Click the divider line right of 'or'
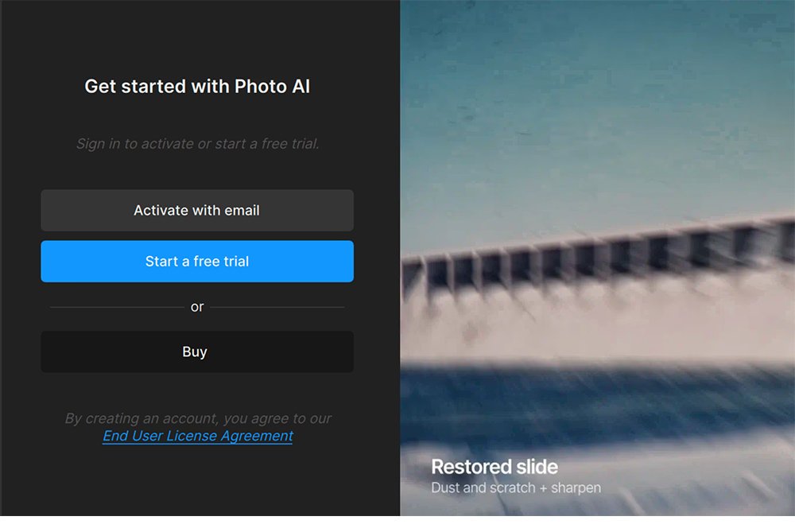 click(x=277, y=307)
